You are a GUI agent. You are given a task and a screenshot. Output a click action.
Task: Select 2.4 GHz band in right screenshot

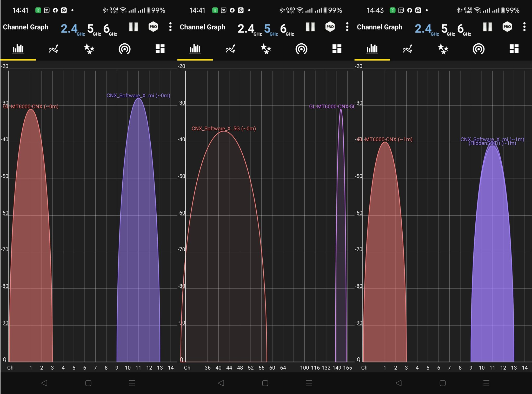[427, 29]
